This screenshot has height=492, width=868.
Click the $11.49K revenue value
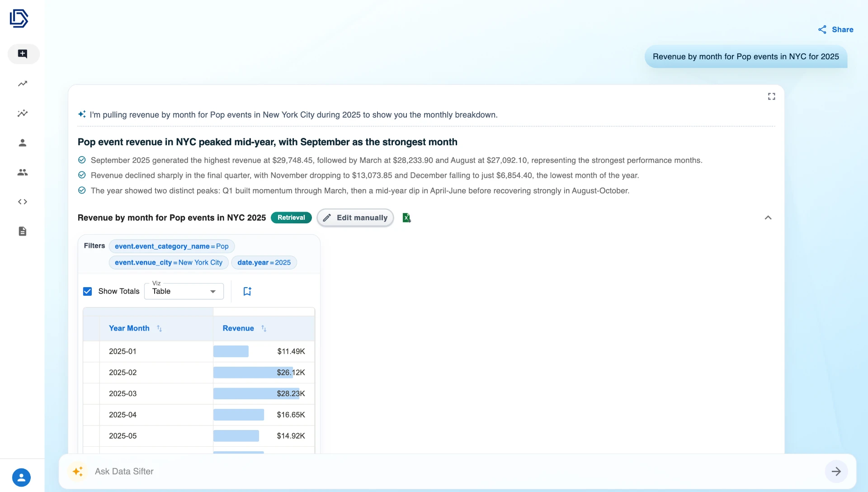tap(291, 351)
